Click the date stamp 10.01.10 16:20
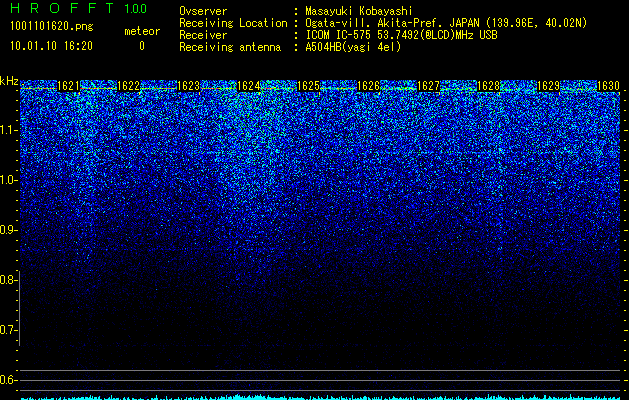 pyautogui.click(x=51, y=46)
